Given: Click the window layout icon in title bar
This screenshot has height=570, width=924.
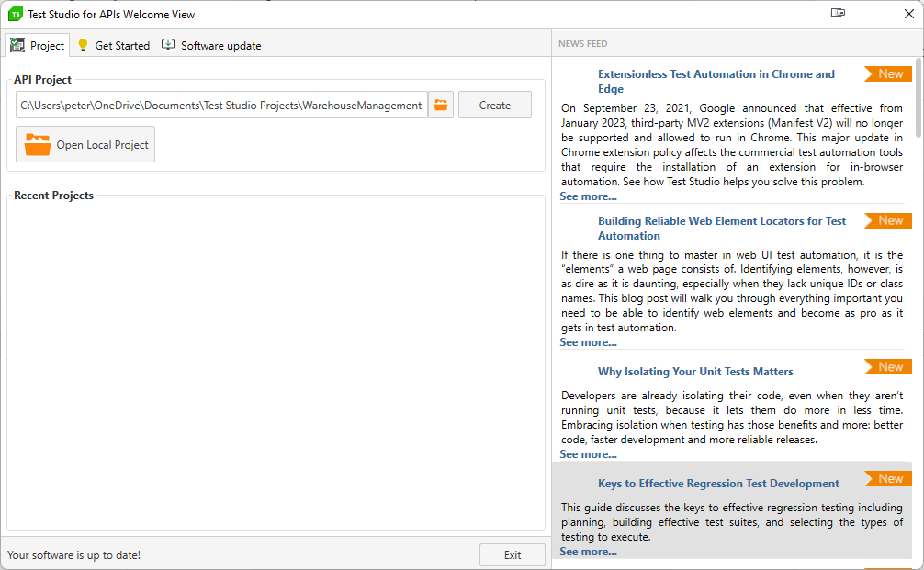Looking at the screenshot, I should tap(838, 12).
